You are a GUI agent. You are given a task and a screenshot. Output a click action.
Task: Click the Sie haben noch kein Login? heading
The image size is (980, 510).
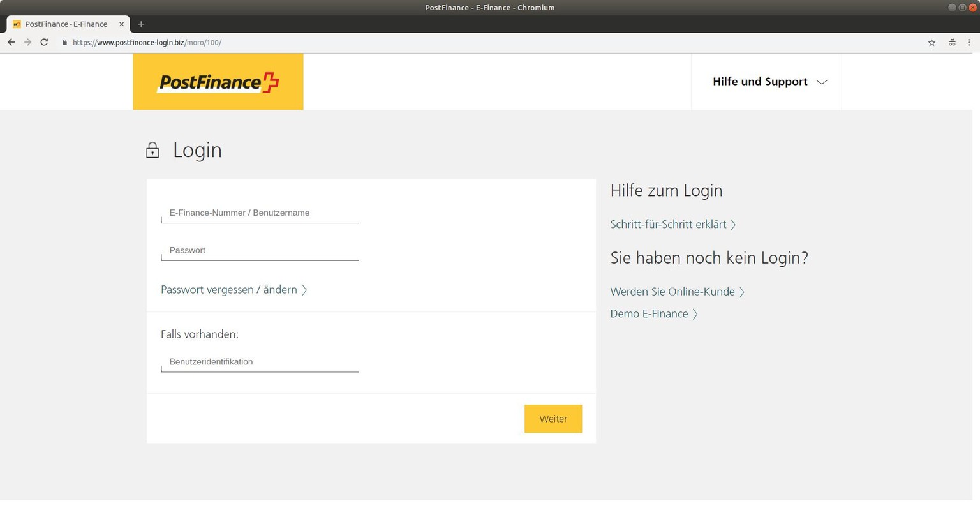[x=709, y=258]
